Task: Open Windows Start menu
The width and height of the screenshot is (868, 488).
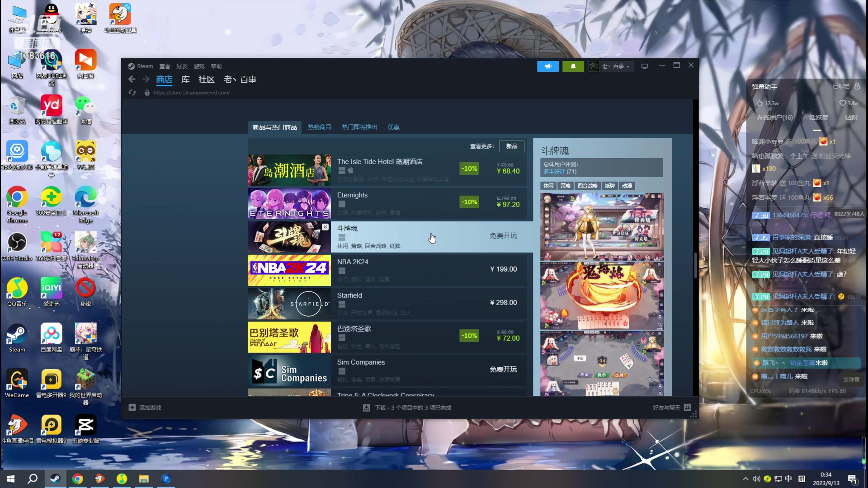Action: click(11, 479)
